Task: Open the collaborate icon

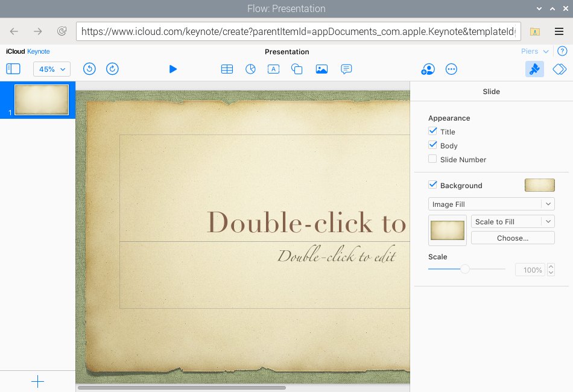Action: (x=428, y=69)
